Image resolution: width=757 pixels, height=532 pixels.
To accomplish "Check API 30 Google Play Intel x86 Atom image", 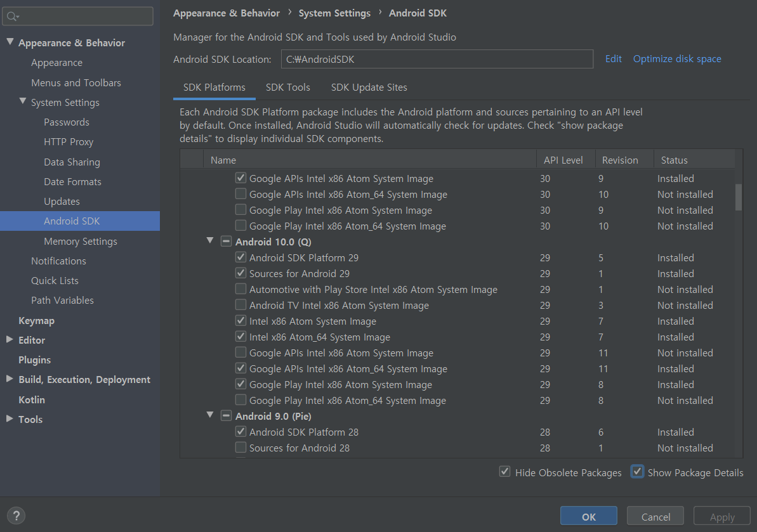I will (240, 210).
